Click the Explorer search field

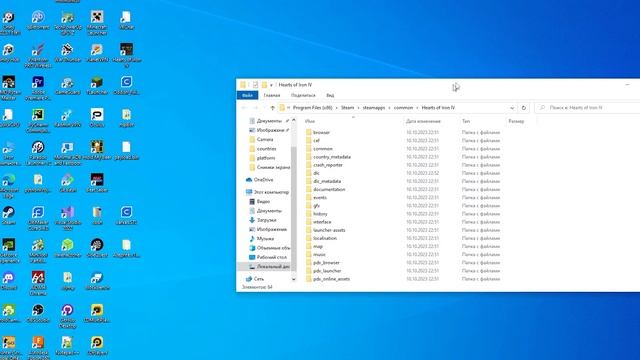click(x=588, y=108)
